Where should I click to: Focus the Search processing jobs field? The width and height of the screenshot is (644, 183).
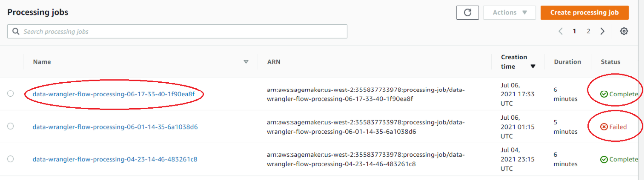tap(177, 31)
